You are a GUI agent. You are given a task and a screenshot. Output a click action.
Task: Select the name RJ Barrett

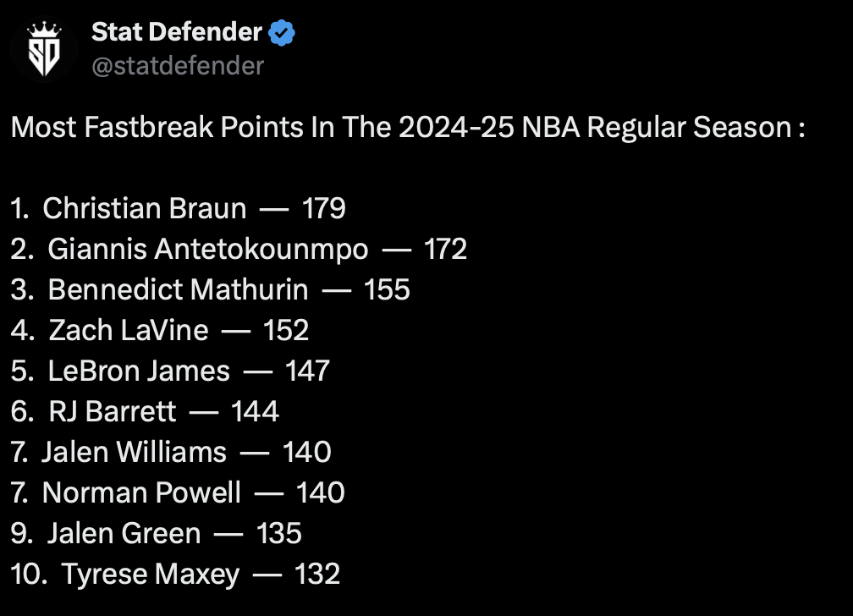[113, 411]
